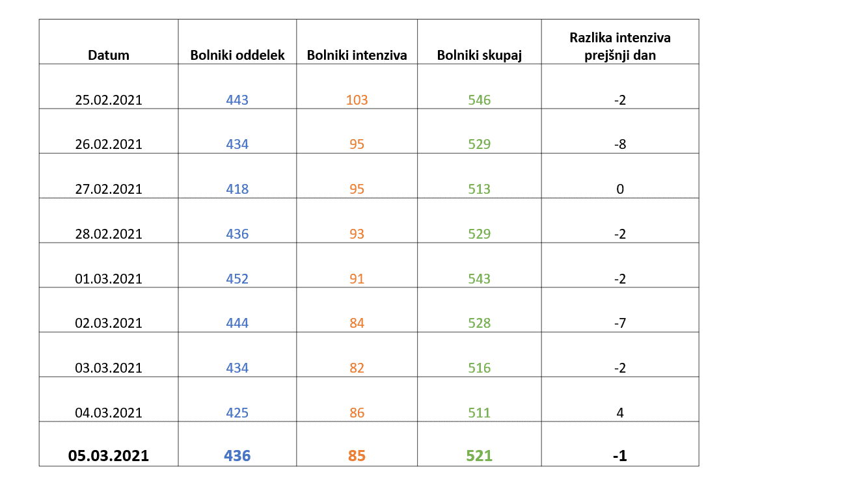Select the blue value 418
Image resolution: width=868 pixels, height=491 pixels.
tap(237, 189)
